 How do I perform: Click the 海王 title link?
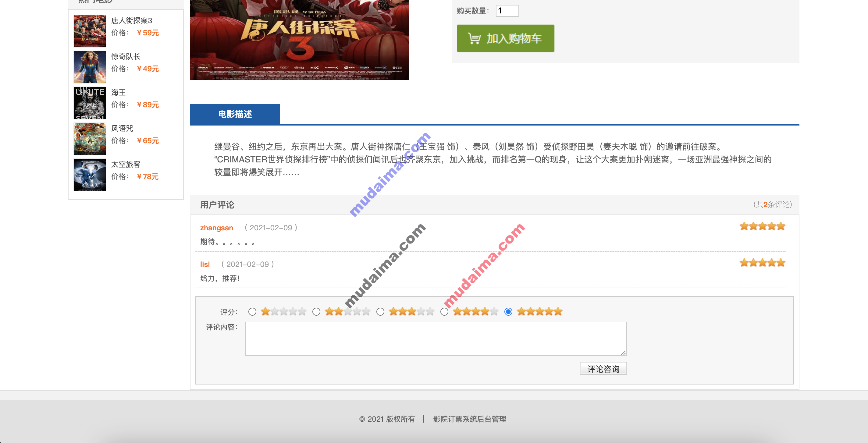[118, 93]
